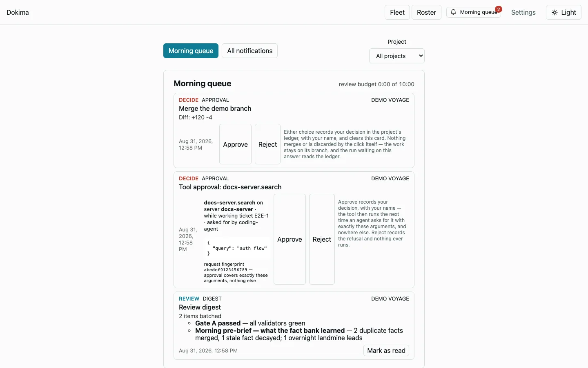Click the '2 items batched' text
588x368 pixels.
[x=200, y=316]
